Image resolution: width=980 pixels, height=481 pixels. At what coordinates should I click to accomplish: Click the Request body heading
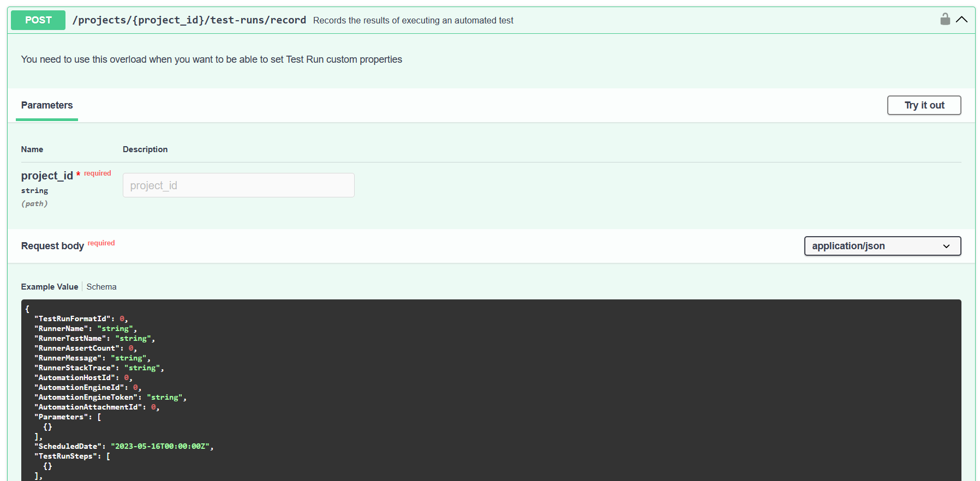point(52,246)
